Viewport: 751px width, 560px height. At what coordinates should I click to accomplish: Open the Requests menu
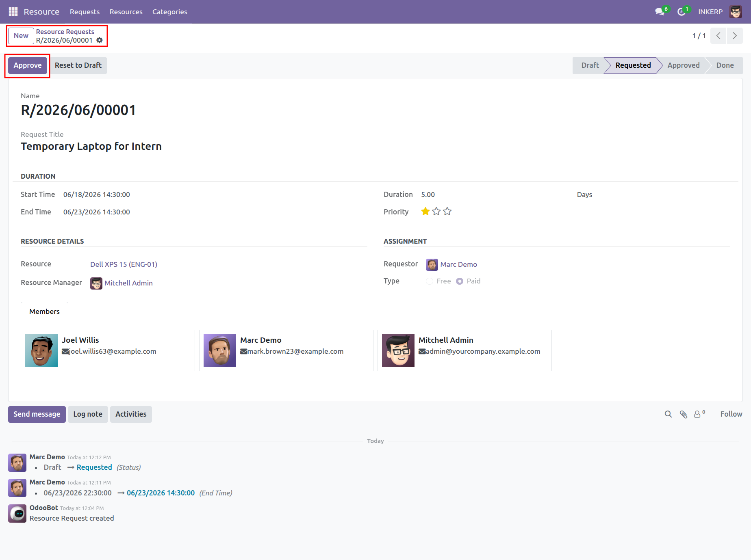point(85,12)
